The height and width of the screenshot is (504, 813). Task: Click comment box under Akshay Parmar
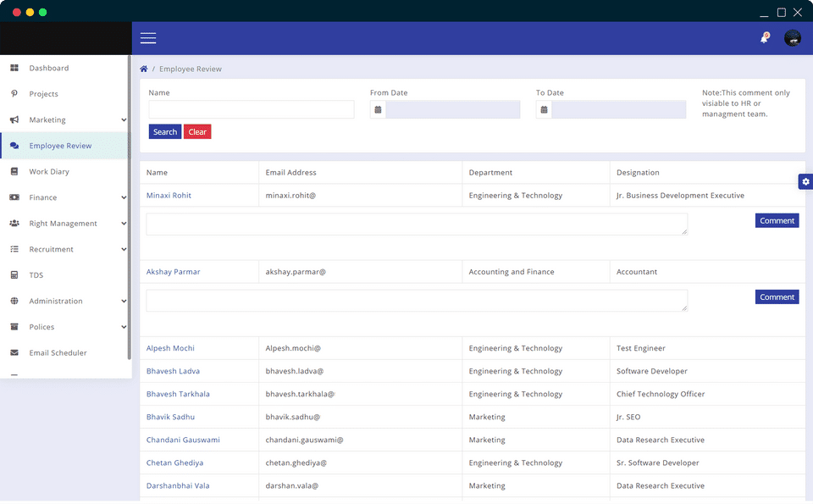417,300
